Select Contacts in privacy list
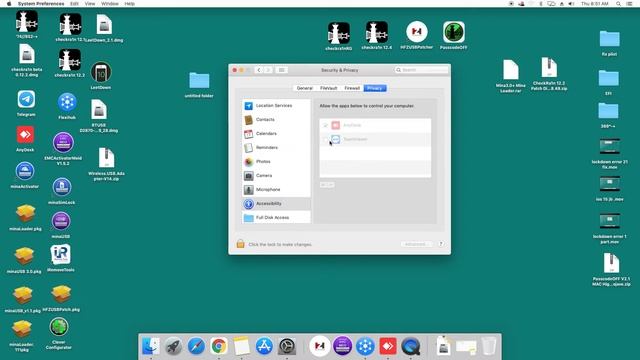Image resolution: width=640 pixels, height=360 pixels. point(276,120)
